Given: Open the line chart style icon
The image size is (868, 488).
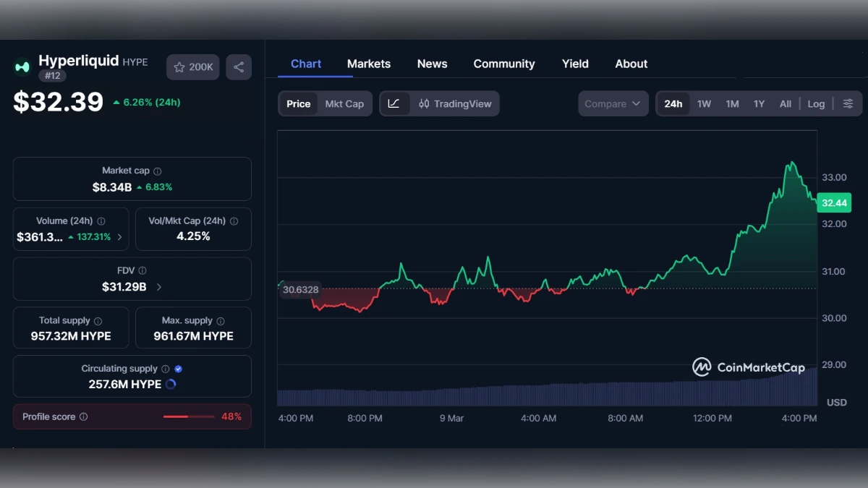Looking at the screenshot, I should pos(395,103).
